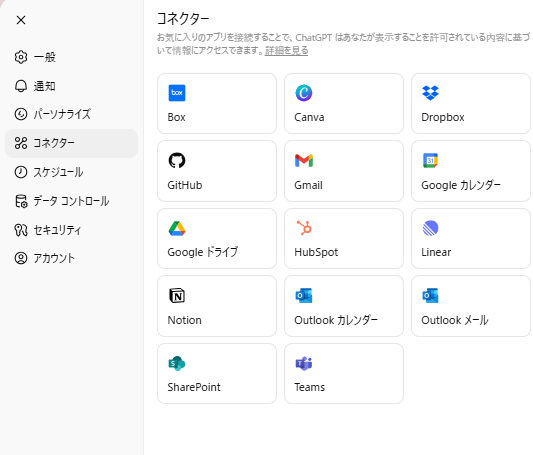Open the 詳細を見る link
This screenshot has height=455, width=533.
point(287,51)
